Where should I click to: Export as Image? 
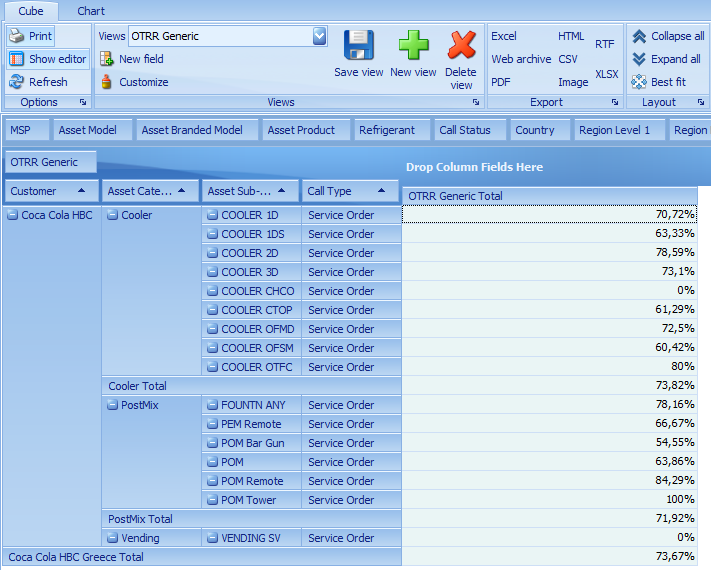(573, 82)
